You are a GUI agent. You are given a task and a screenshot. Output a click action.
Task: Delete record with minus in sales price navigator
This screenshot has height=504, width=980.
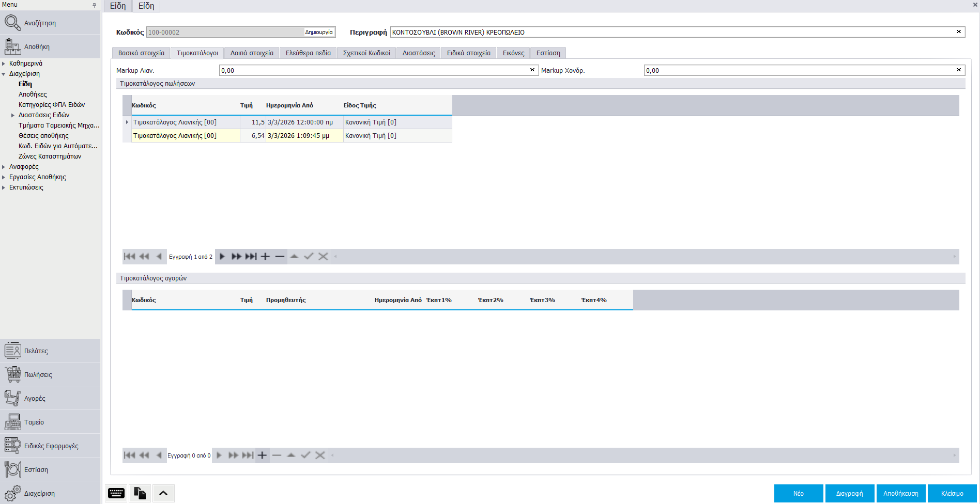click(x=280, y=257)
